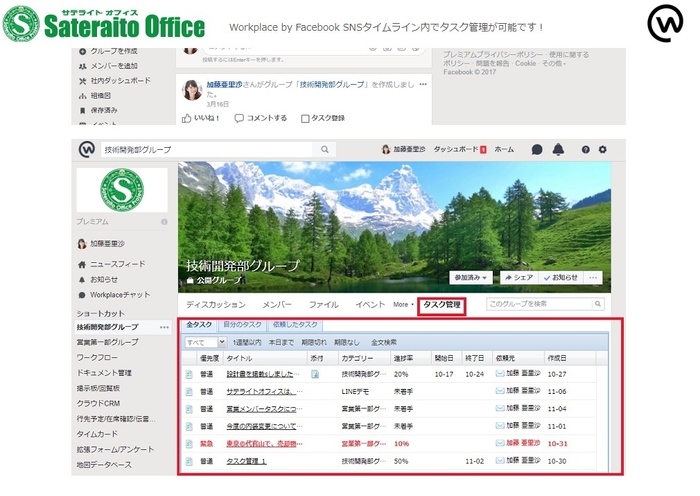Open the イベント tab
Viewport: 700px width, 496px height.
tap(370, 304)
